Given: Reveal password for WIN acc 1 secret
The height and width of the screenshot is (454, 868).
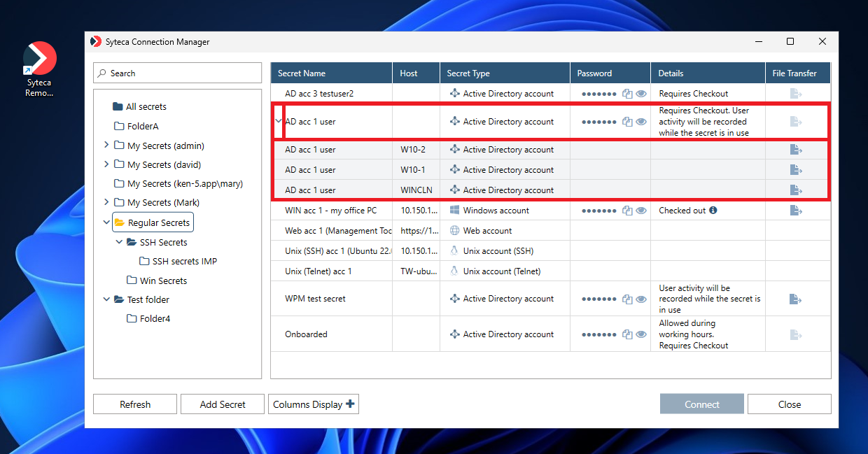Looking at the screenshot, I should [x=640, y=211].
